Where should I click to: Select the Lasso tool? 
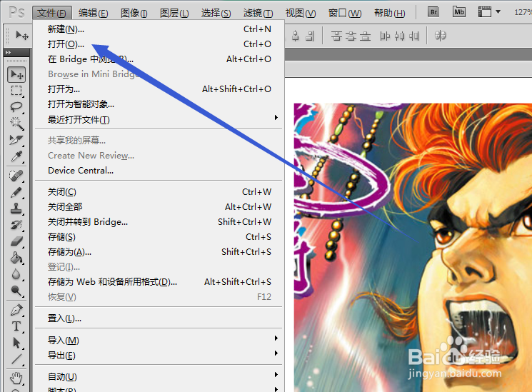tap(16, 106)
